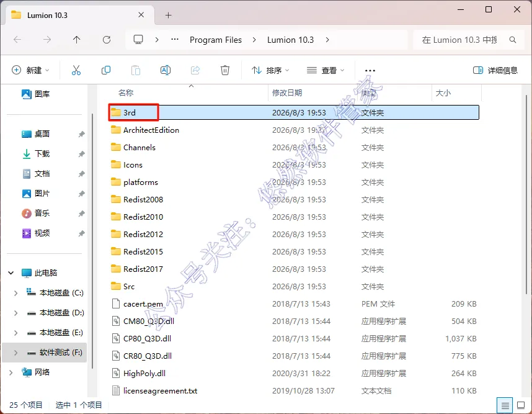Screen dimensions: 532x414
Task: Expand the 网络 tree node
Action: (x=11, y=372)
